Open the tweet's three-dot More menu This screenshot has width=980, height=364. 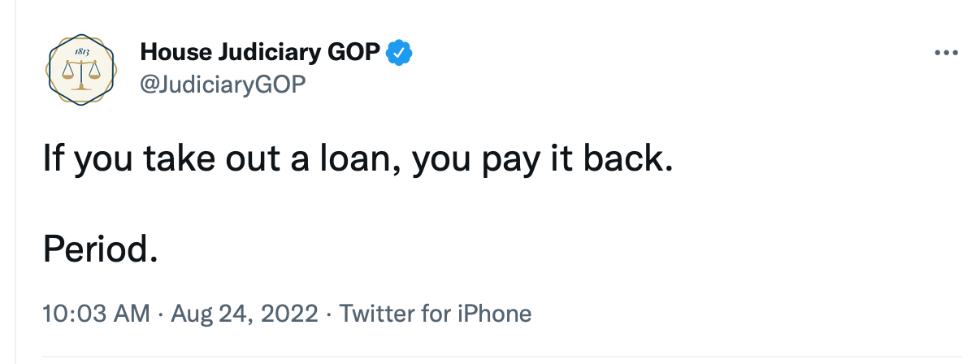[x=947, y=53]
